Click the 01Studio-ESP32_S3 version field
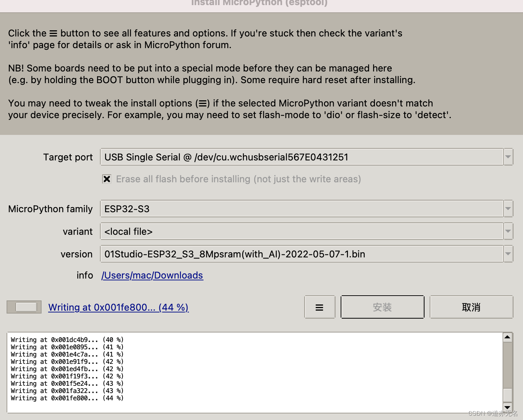523x420 pixels. tap(302, 254)
